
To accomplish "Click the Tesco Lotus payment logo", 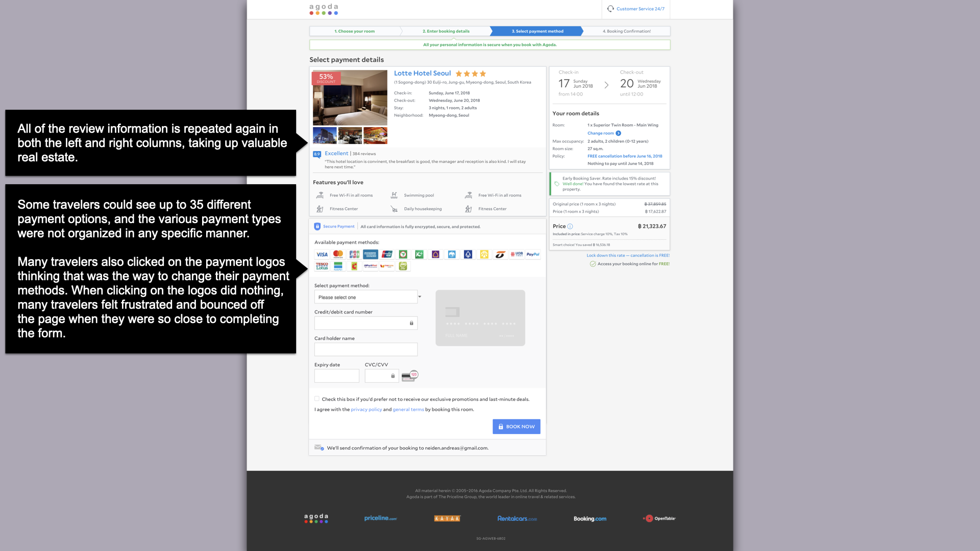I will [322, 266].
